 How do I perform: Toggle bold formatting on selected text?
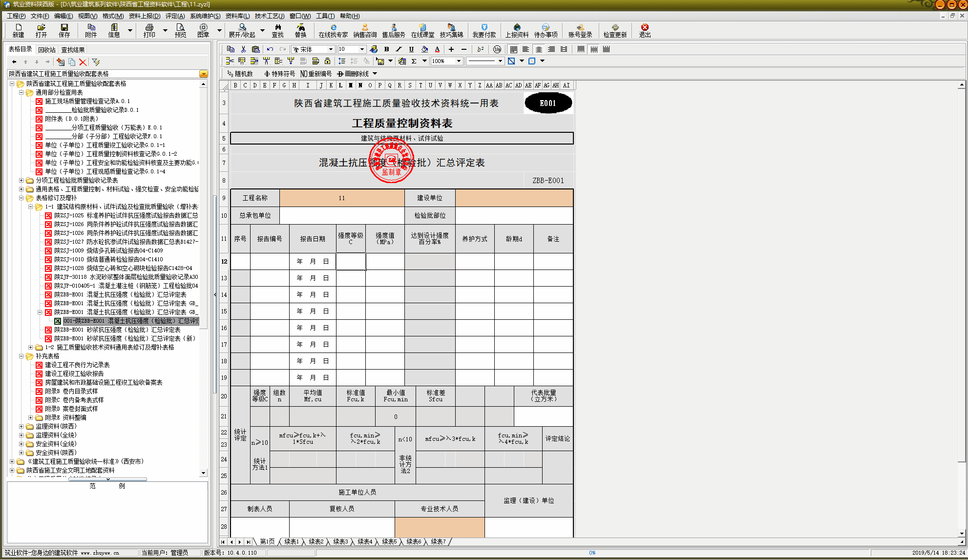click(x=386, y=49)
